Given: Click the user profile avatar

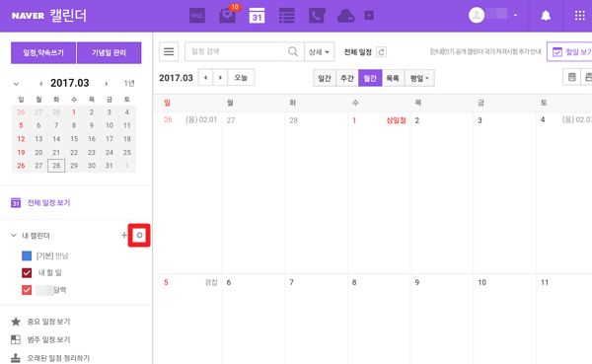Looking at the screenshot, I should pyautogui.click(x=477, y=15).
